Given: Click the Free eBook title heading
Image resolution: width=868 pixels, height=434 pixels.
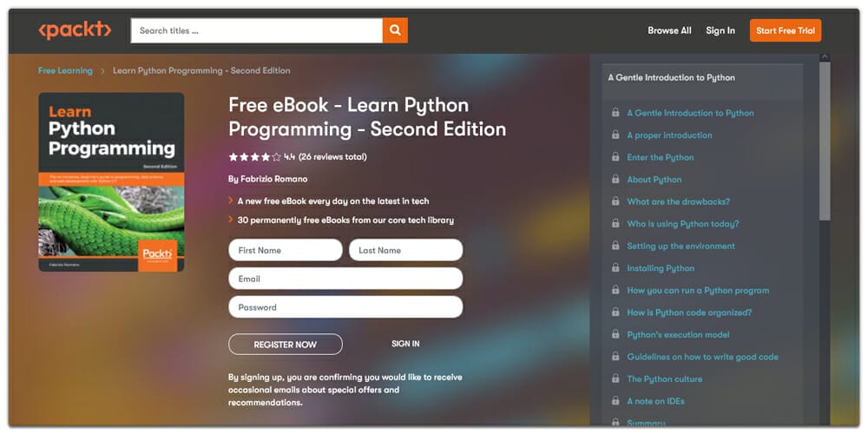Looking at the screenshot, I should [x=367, y=117].
